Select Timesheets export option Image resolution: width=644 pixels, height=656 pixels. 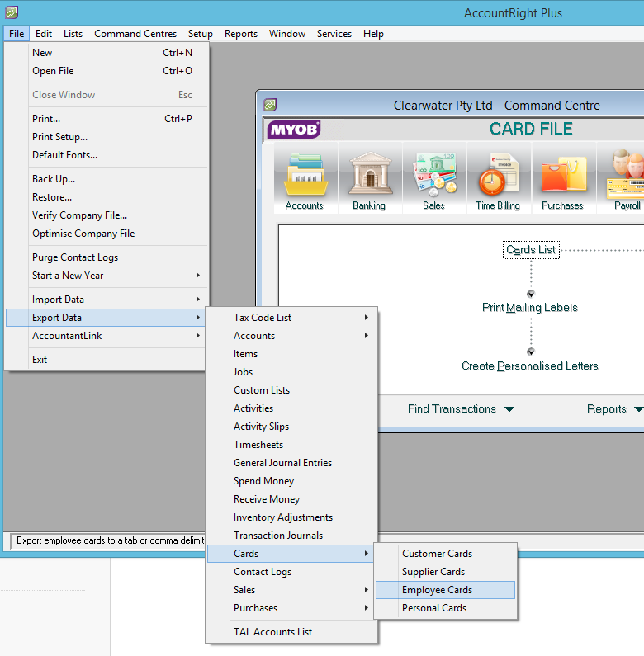[x=291, y=445]
